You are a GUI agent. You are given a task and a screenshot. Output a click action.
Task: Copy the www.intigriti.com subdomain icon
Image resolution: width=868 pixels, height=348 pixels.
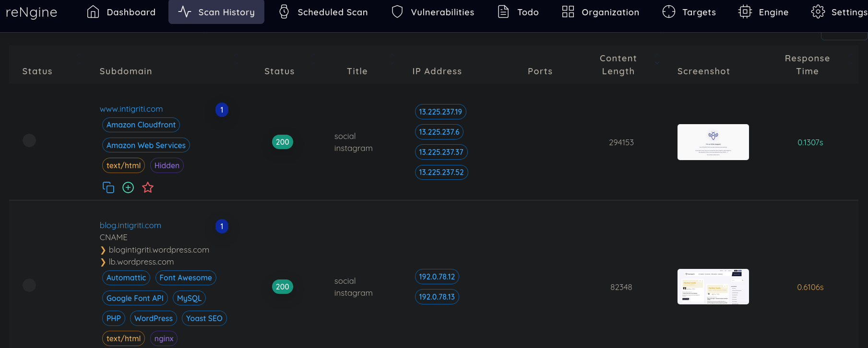tap(108, 187)
